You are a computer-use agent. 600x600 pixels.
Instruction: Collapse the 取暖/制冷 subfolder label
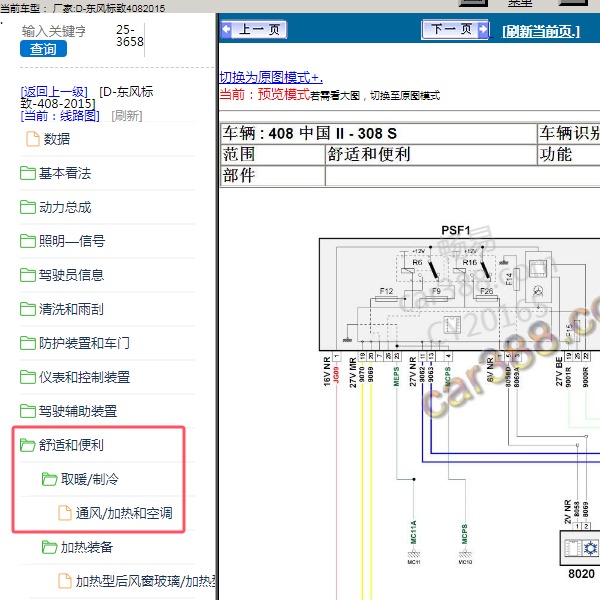click(90, 479)
